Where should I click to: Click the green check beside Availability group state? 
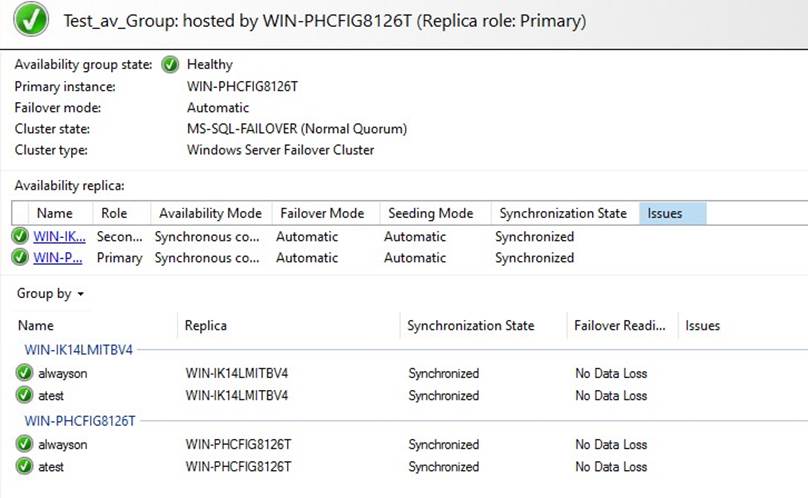coord(170,65)
